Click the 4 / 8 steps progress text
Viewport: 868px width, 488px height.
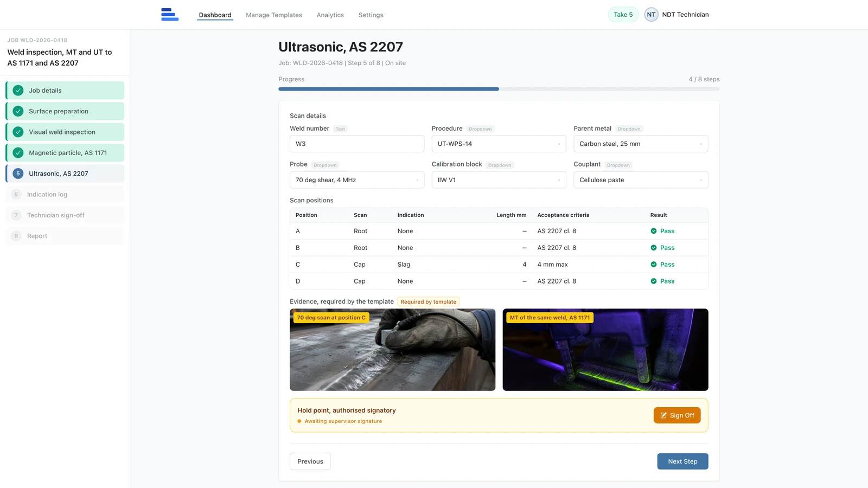point(704,79)
